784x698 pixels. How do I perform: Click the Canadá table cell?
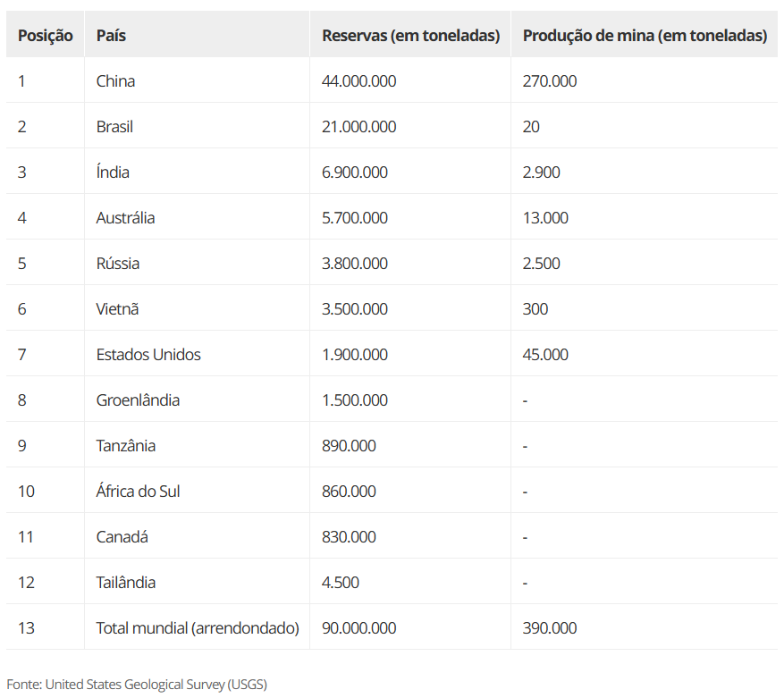click(122, 537)
